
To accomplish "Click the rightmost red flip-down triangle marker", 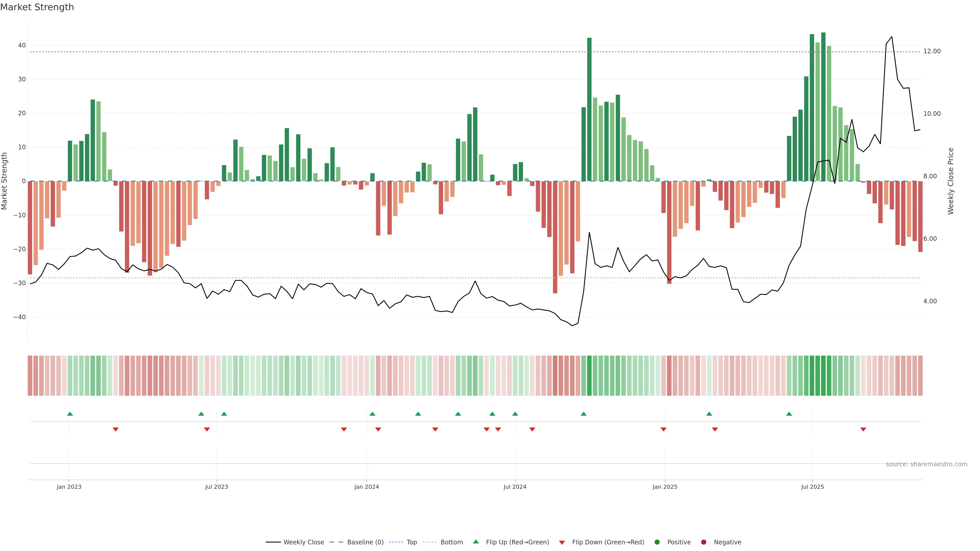I will pos(863,429).
